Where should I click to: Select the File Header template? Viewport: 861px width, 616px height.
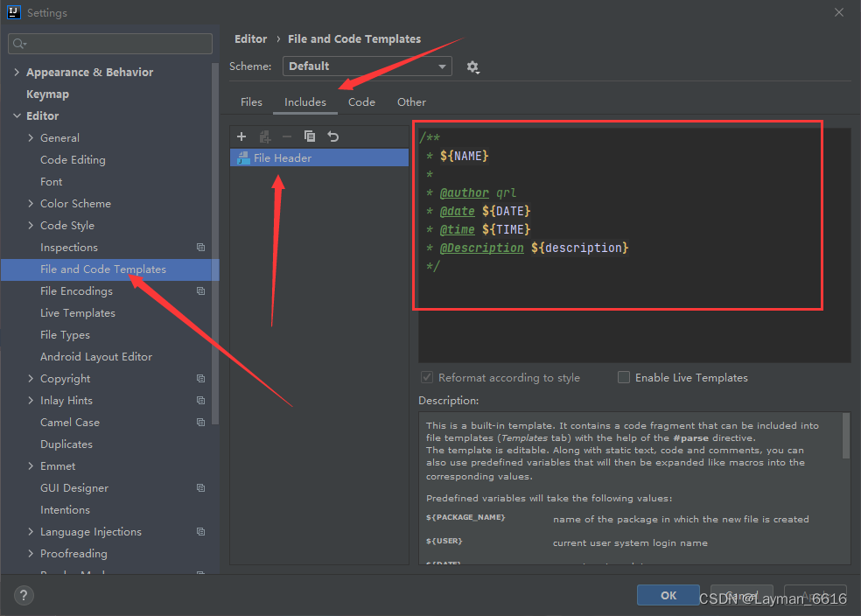click(319, 158)
